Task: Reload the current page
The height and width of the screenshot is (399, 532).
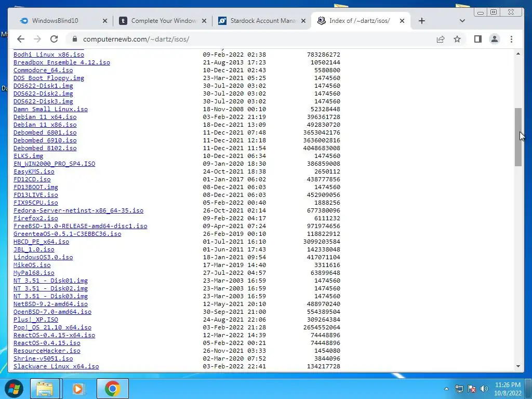Action: [54, 39]
